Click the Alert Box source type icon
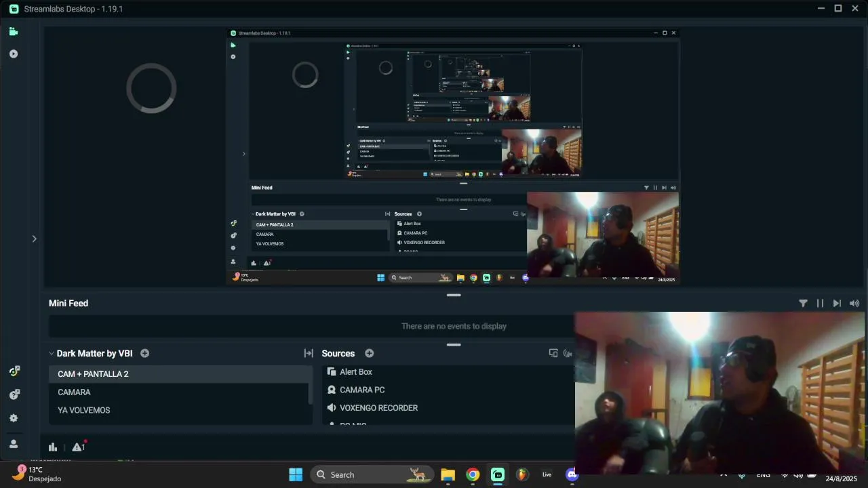This screenshot has width=868, height=488. point(332,372)
